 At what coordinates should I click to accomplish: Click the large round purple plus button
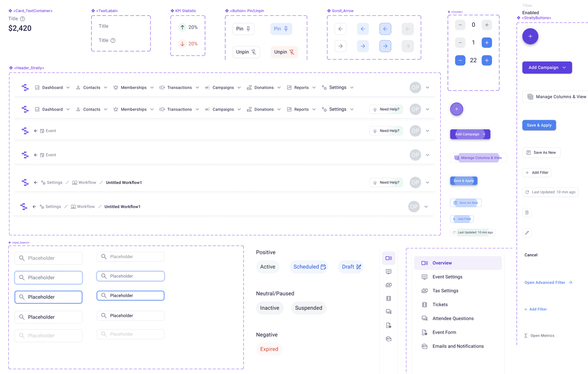[530, 36]
